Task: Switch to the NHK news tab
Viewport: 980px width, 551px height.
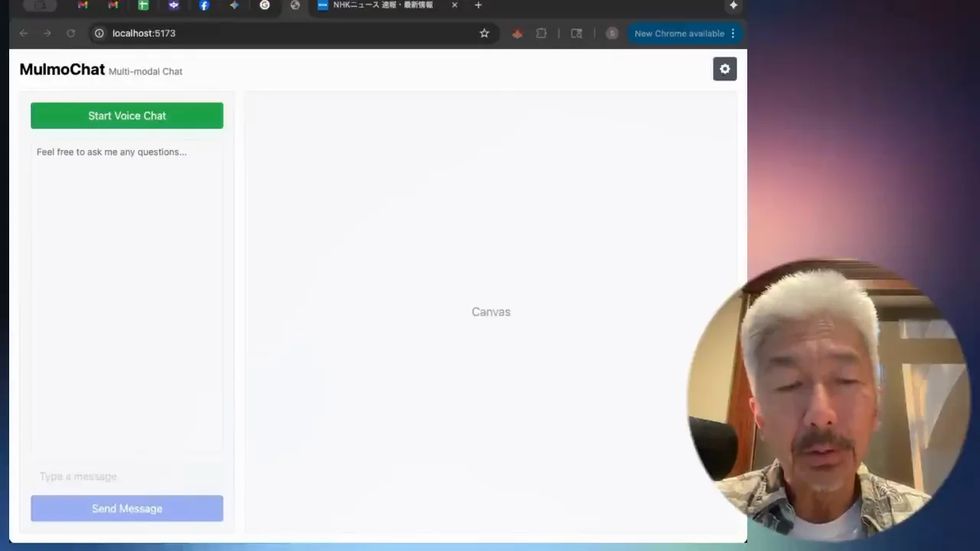Action: (383, 5)
